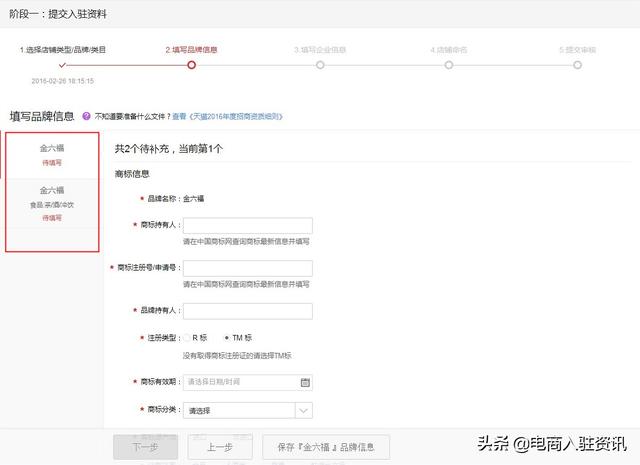640x465 pixels.
Task: Select first 金六福 brand tab in sidebar
Action: pos(52,155)
